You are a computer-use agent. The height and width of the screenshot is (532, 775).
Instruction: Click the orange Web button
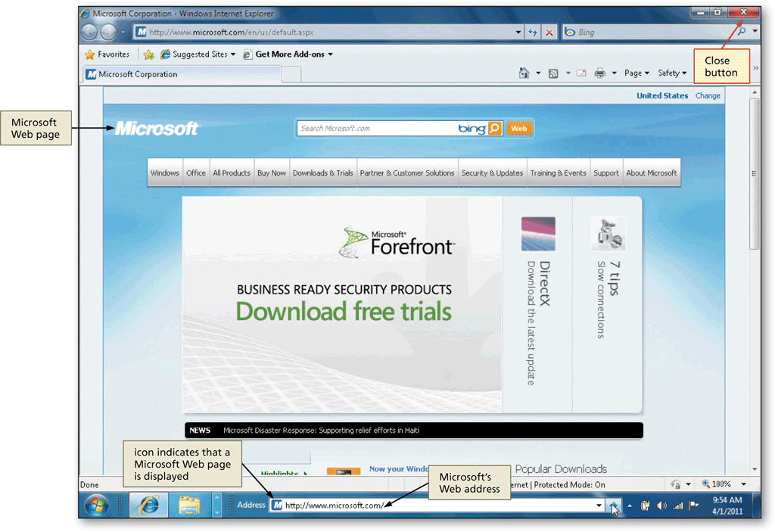pyautogui.click(x=519, y=129)
